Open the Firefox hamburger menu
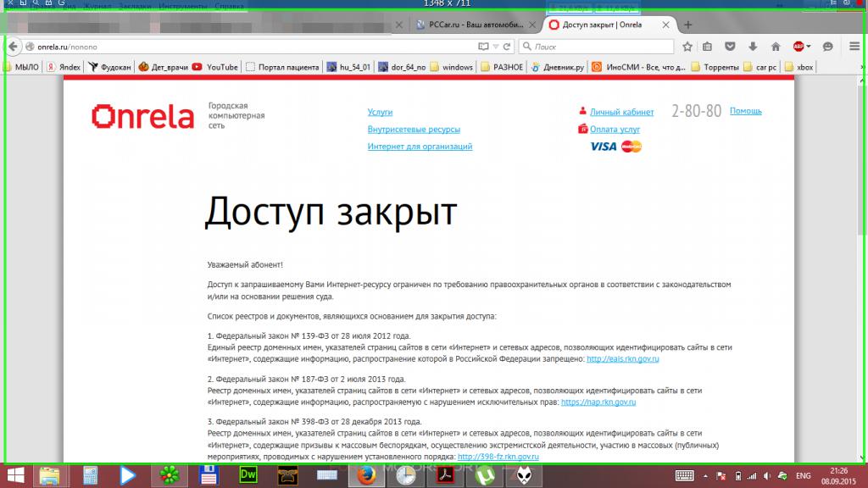 [852, 47]
